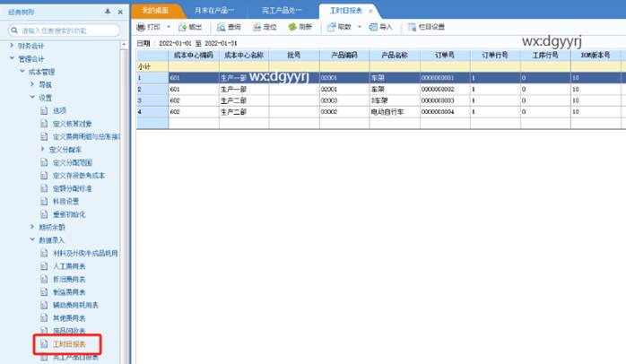The image size is (626, 364).
Task: Open 定义分配范围 in the tree
Action: tap(73, 162)
